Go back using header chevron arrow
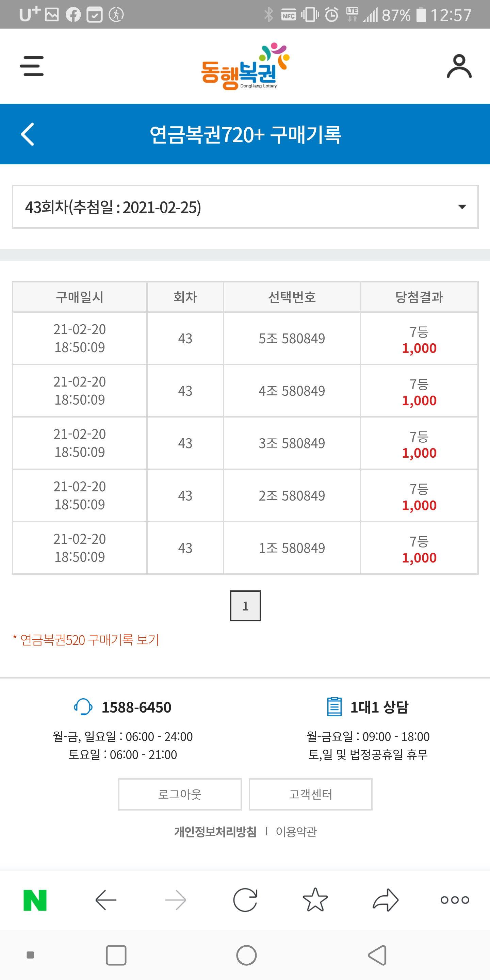The image size is (490, 980). [27, 134]
